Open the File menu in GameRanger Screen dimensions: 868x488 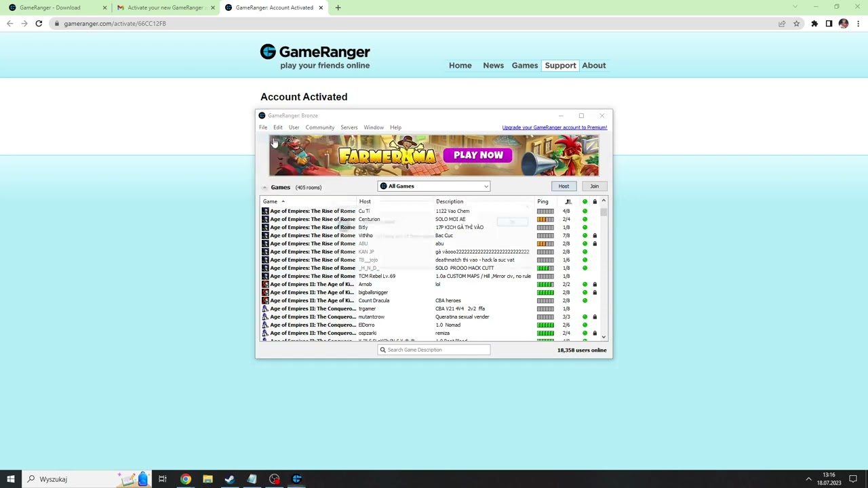coord(263,127)
